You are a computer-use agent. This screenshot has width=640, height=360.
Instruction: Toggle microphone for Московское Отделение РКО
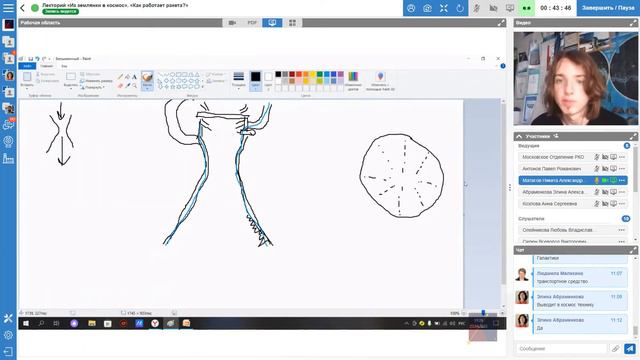click(x=597, y=157)
